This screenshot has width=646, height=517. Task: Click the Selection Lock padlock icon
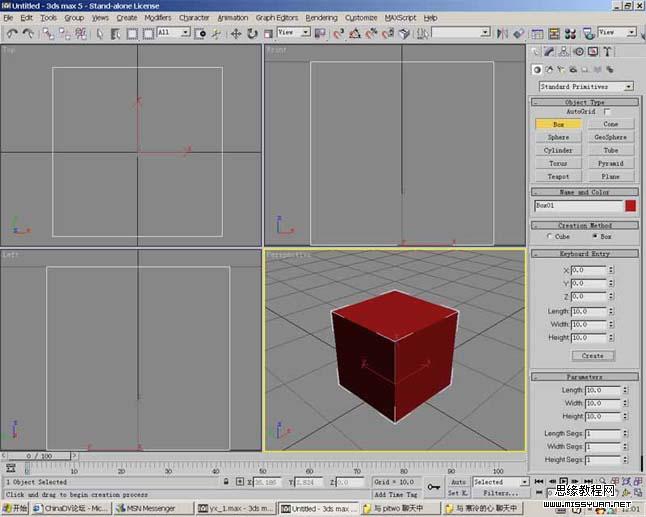[x=226, y=481]
